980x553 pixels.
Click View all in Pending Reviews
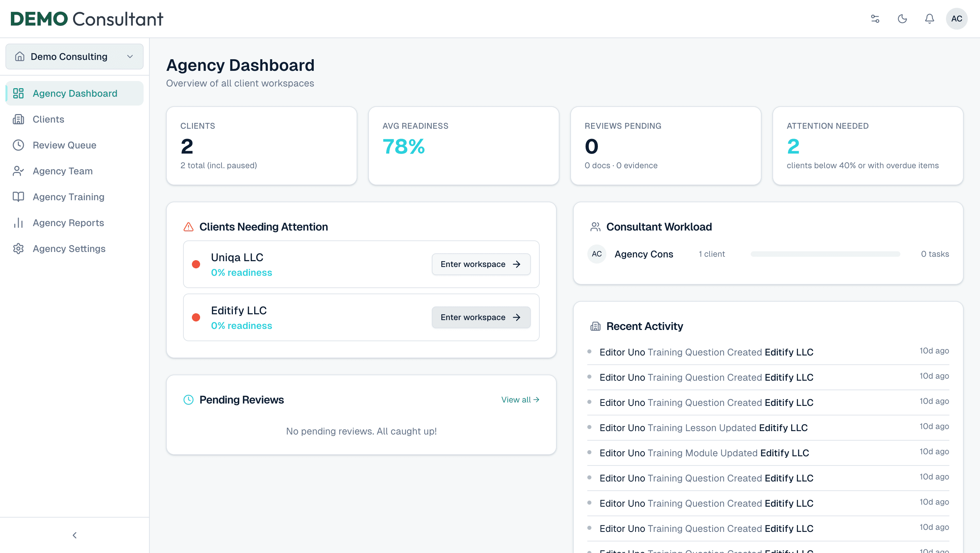[520, 400]
